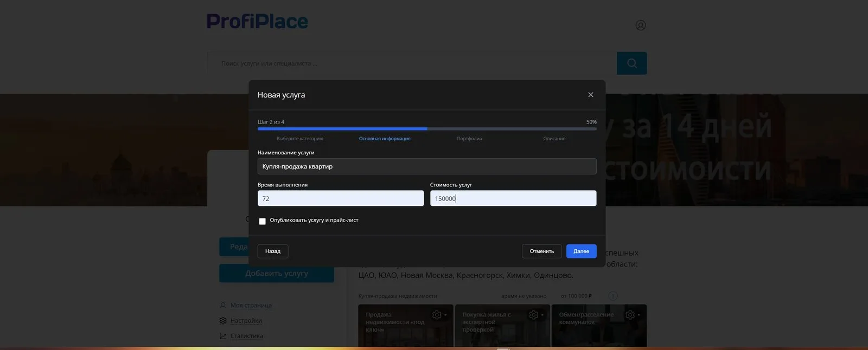Screen dimensions: 868x350
Task: Click the step progress bar
Action: [427, 129]
